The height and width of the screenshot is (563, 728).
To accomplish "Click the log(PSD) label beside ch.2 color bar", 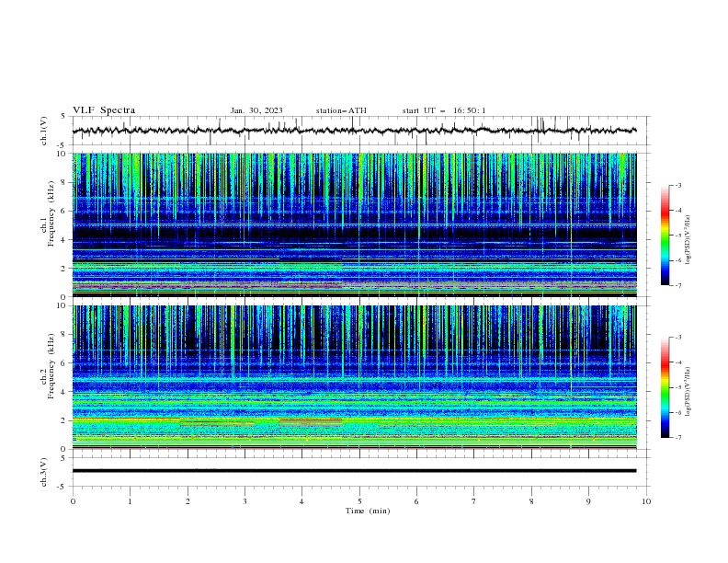I will tap(688, 392).
